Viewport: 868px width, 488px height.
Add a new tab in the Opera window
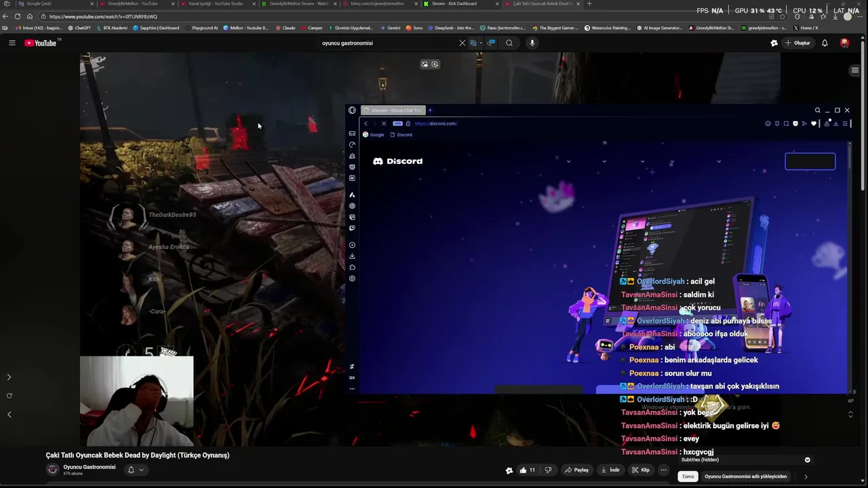pos(430,110)
